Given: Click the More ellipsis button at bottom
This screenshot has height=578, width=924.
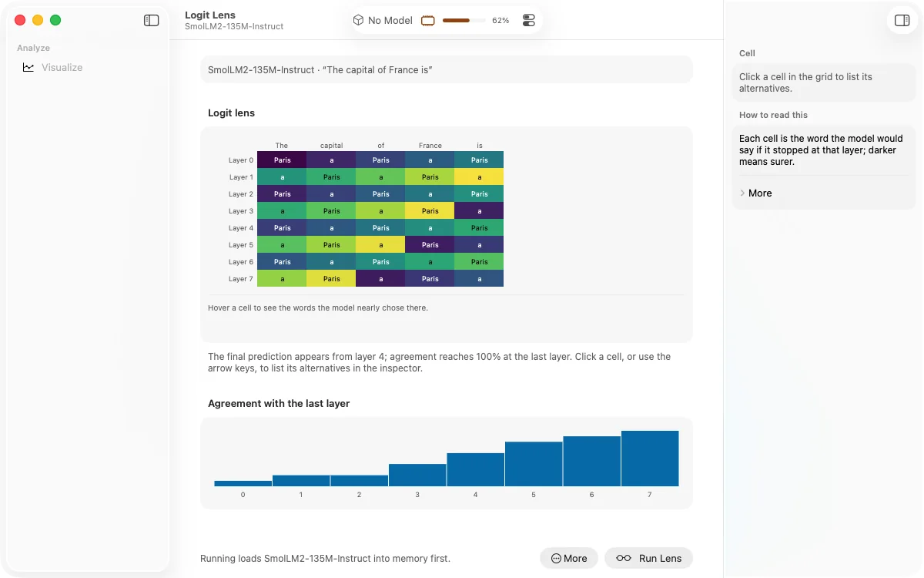Looking at the screenshot, I should coord(569,558).
